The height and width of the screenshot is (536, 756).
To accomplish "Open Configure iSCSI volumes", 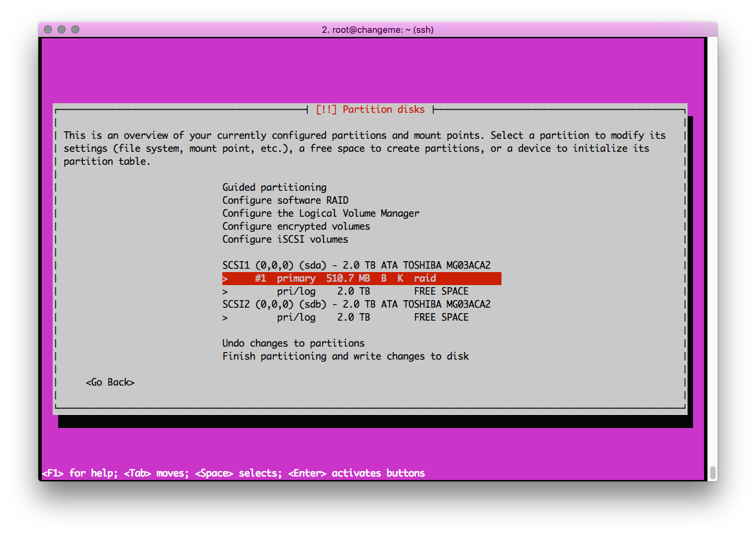I will pos(285,239).
